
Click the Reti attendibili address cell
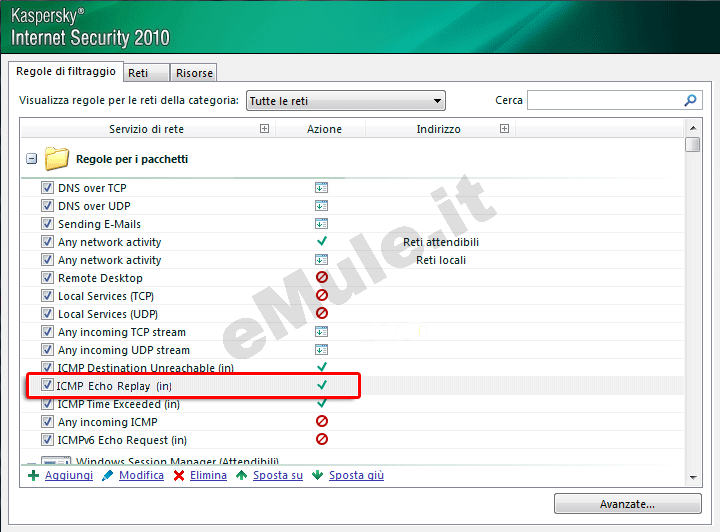(441, 242)
